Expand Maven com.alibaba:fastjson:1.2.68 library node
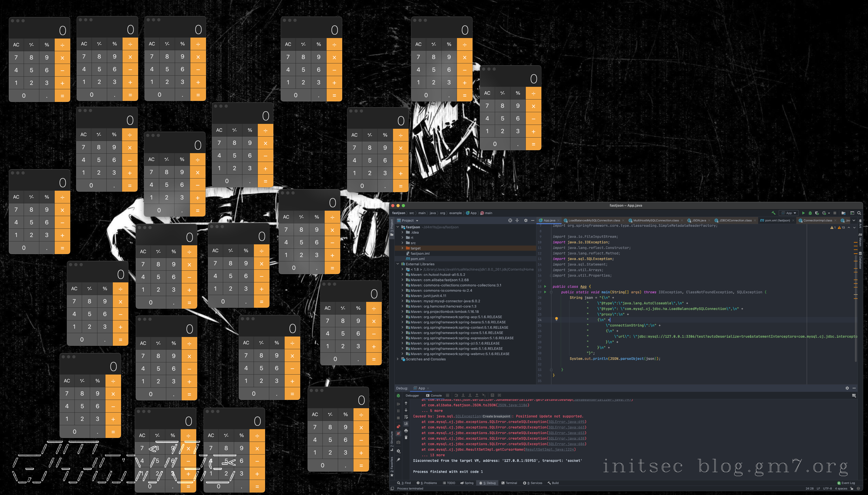Viewport: 868px width, 495px height. [x=403, y=280]
